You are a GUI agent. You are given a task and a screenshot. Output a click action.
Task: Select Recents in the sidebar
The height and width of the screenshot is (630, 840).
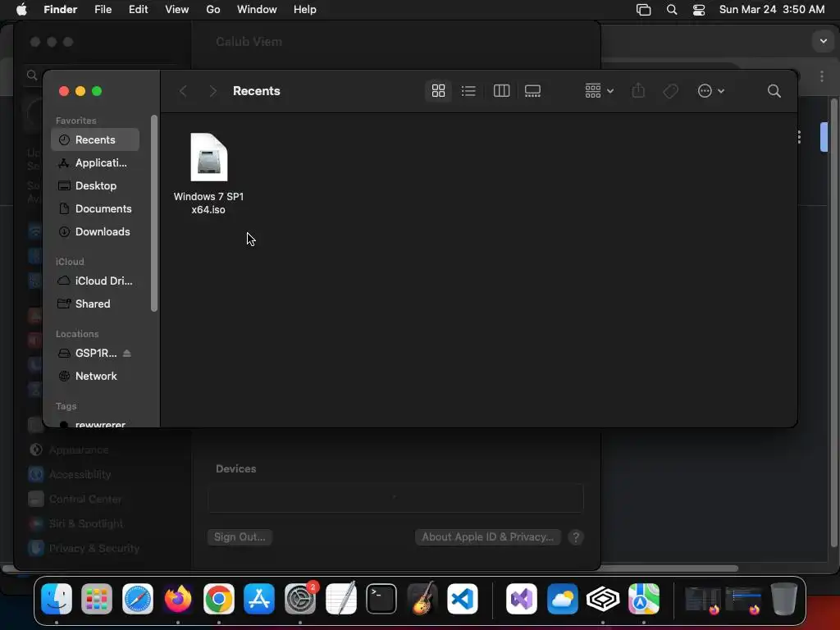(x=95, y=139)
